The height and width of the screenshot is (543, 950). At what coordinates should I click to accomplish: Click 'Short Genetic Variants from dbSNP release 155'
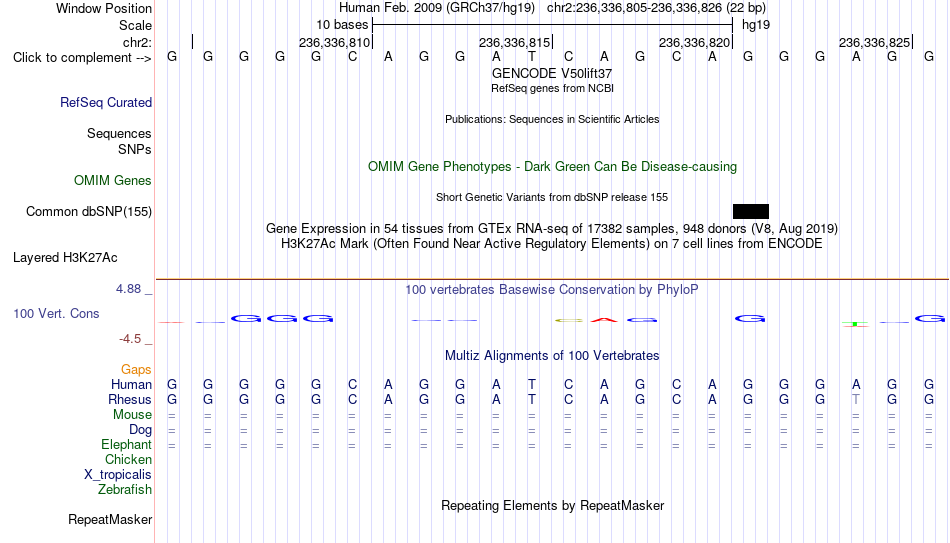552,198
